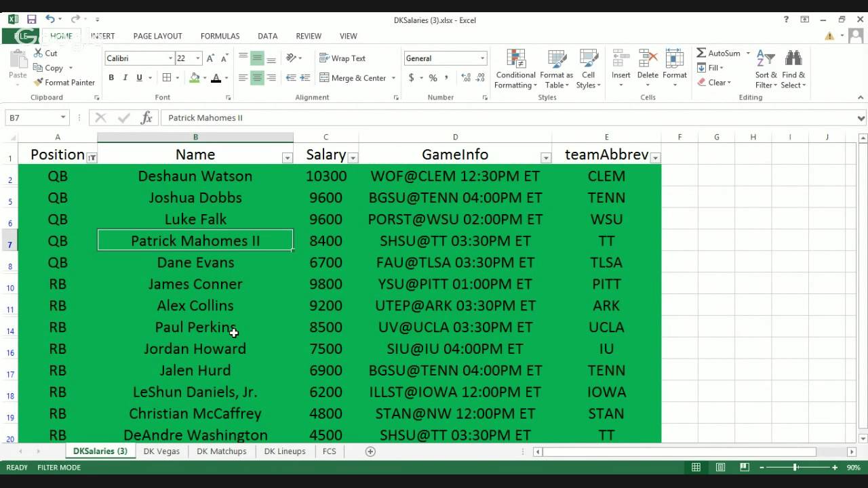Open the Borders icon
Viewport: 868px width, 488px height.
167,78
